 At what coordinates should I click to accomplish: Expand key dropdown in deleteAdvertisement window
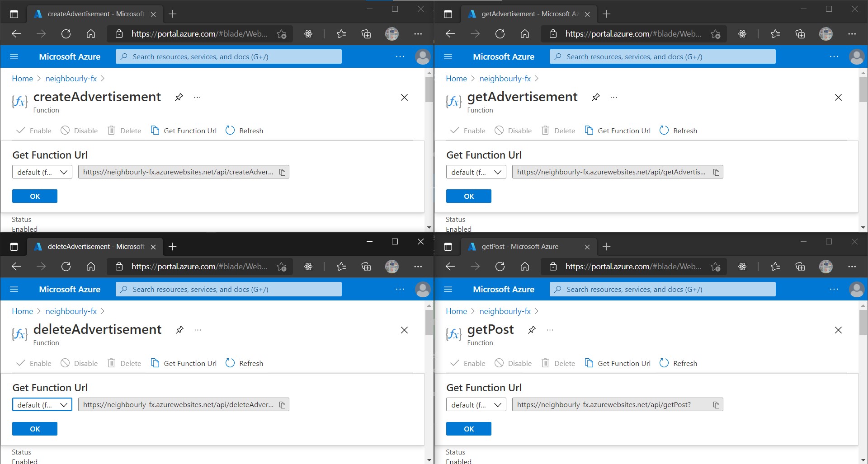point(42,405)
